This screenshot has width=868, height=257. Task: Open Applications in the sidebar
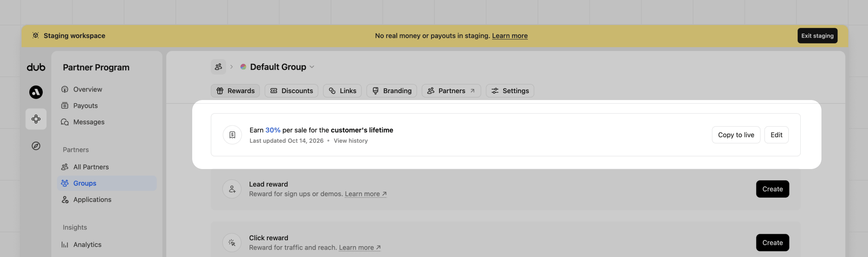107,200
